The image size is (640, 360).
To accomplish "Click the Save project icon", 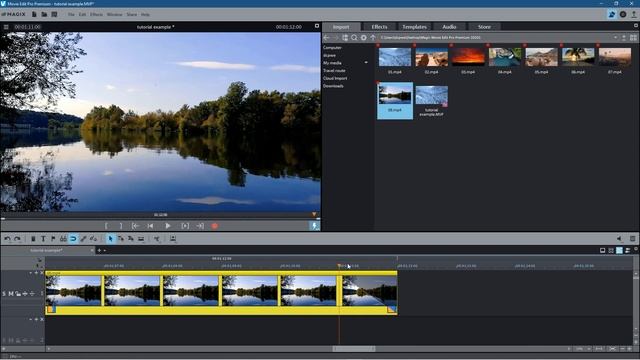I will click(x=54, y=14).
